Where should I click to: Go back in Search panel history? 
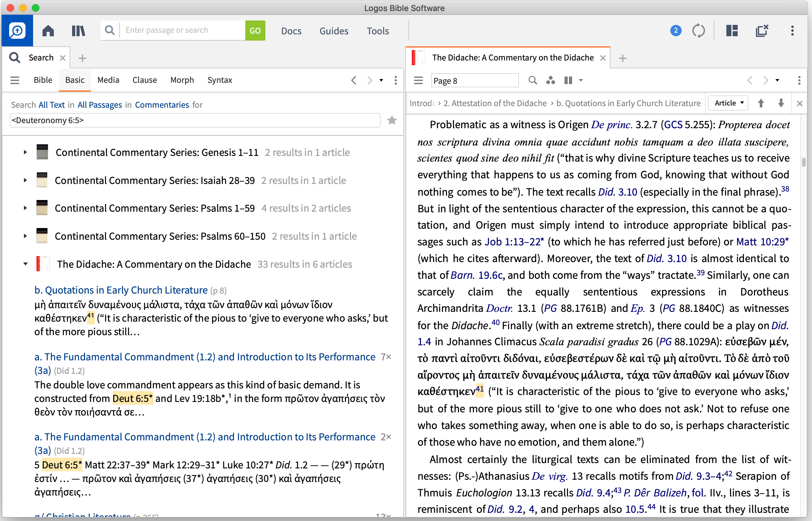tap(354, 80)
